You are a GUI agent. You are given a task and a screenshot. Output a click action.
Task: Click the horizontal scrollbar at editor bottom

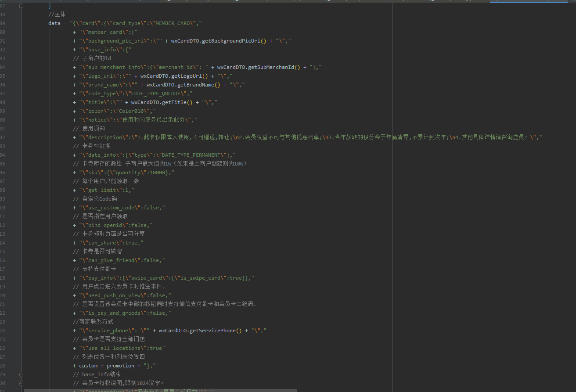tap(160, 390)
